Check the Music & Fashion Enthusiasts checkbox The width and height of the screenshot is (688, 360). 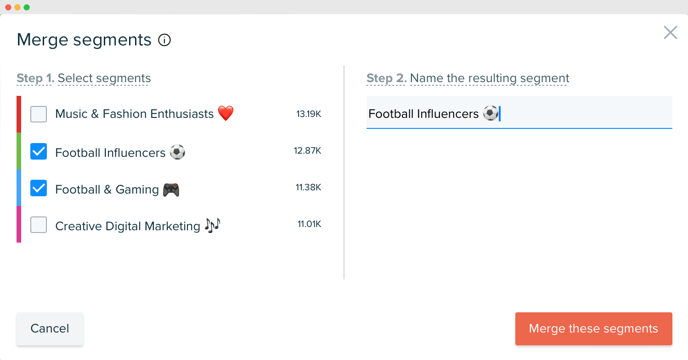point(39,114)
